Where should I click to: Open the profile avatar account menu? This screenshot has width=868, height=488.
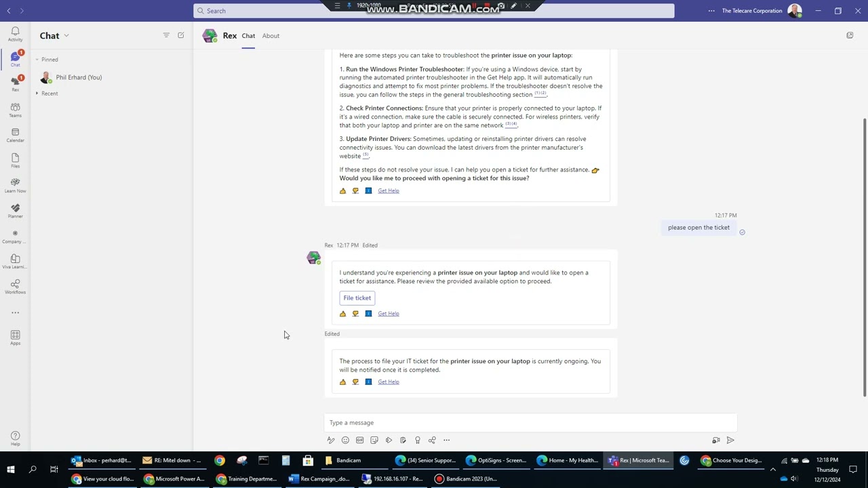click(x=795, y=11)
